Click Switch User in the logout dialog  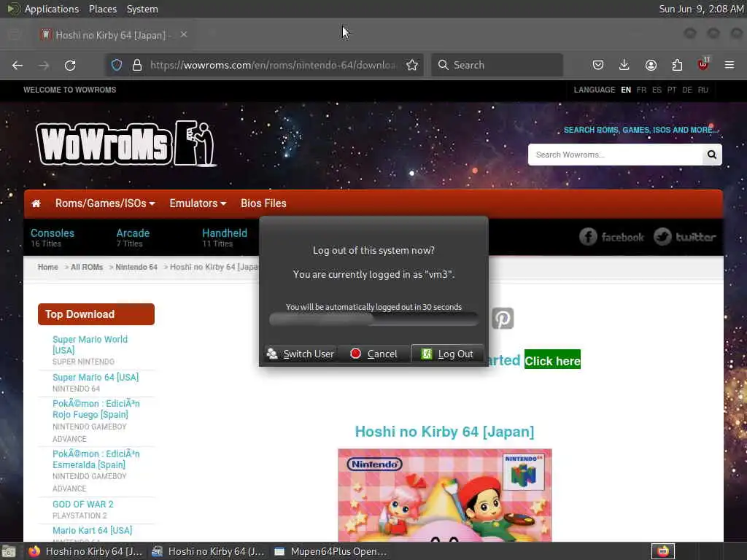coord(301,354)
